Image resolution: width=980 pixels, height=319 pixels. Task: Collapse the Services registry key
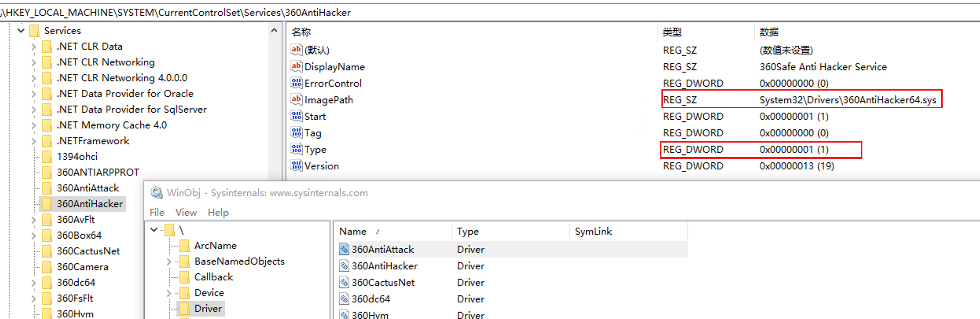[x=21, y=30]
